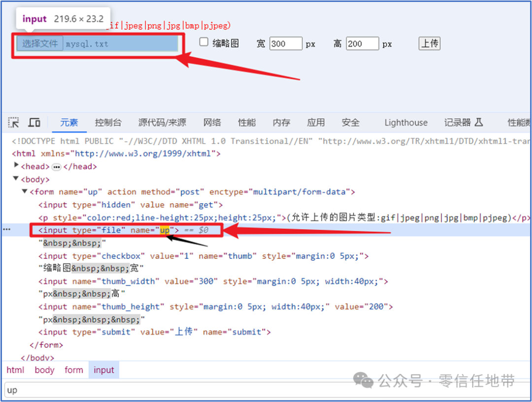Select the thumb_width input line
Image resolution: width=532 pixels, height=402 pixels.
click(213, 281)
